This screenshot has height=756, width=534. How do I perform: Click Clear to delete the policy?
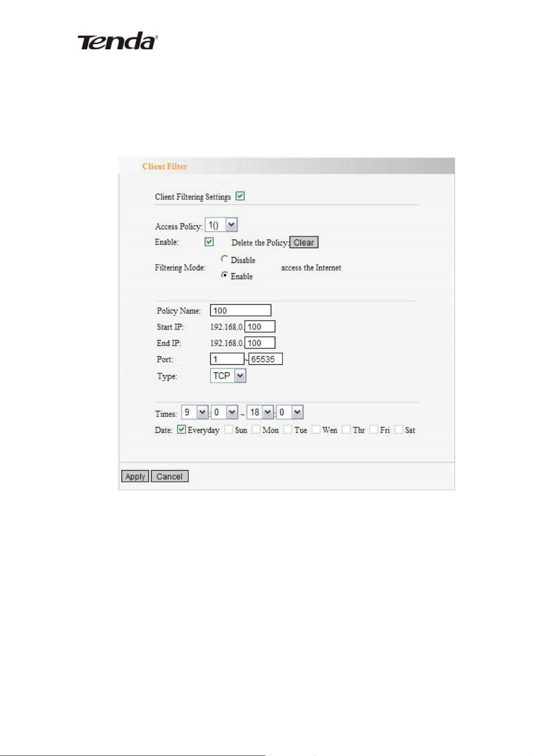click(304, 242)
